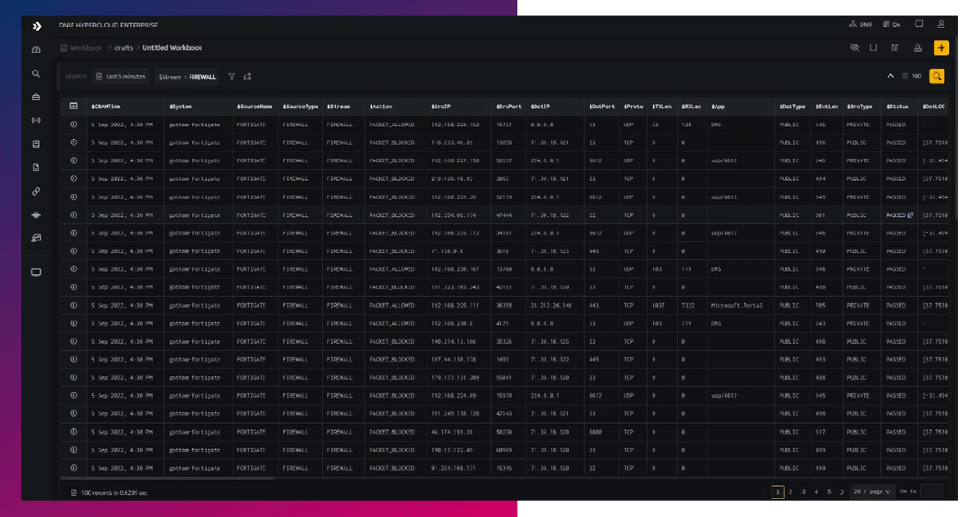
Task: Click the crossed-eye hide icon in toolbar
Action: click(854, 47)
